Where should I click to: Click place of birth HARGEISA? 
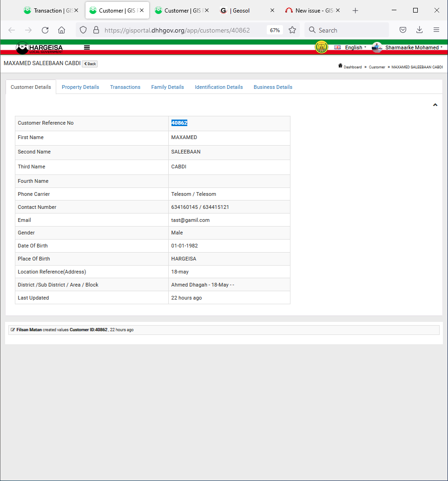(x=184, y=259)
